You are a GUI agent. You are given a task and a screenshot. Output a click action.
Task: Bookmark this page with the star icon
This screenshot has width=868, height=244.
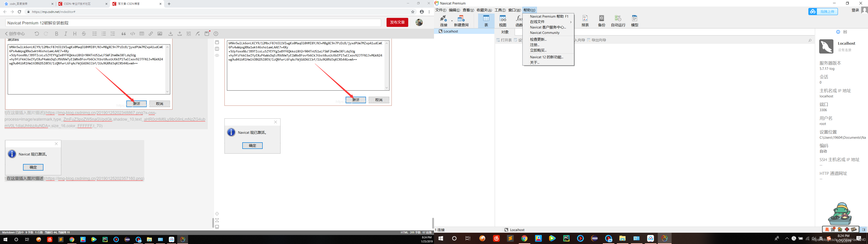413,12
